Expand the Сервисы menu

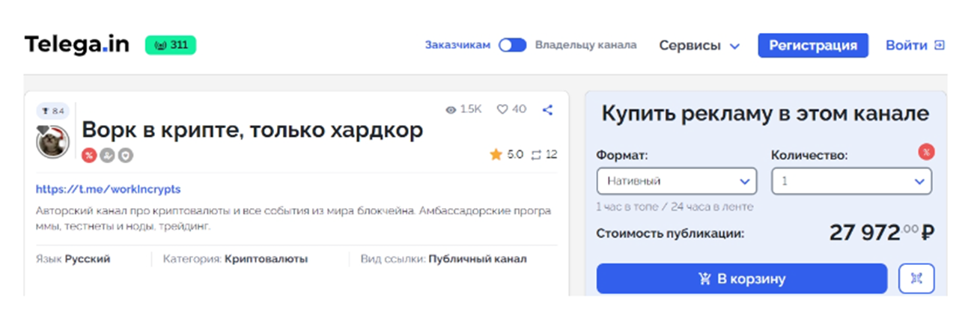point(699,46)
